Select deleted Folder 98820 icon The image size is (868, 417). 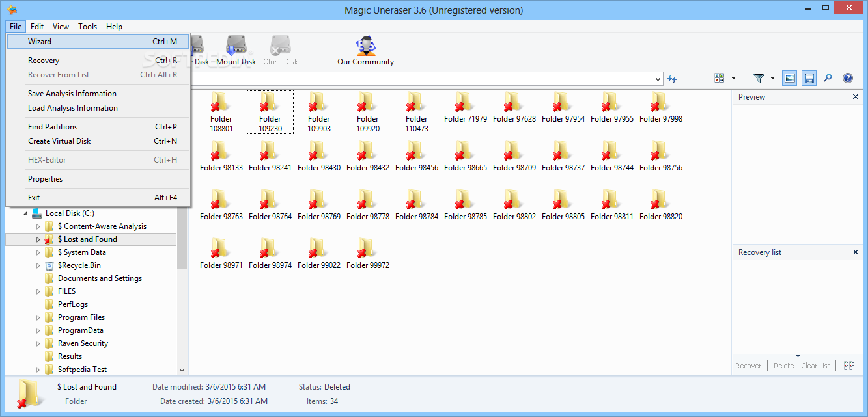point(659,200)
